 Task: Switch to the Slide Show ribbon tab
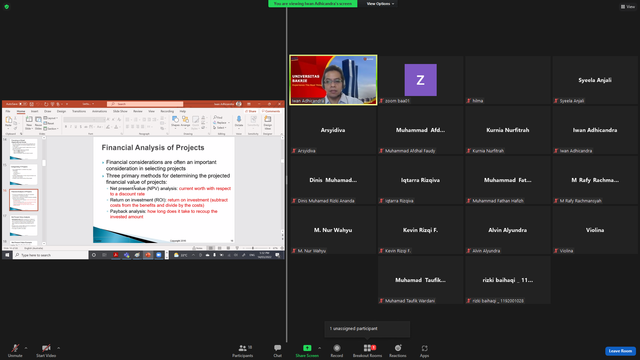tap(120, 111)
